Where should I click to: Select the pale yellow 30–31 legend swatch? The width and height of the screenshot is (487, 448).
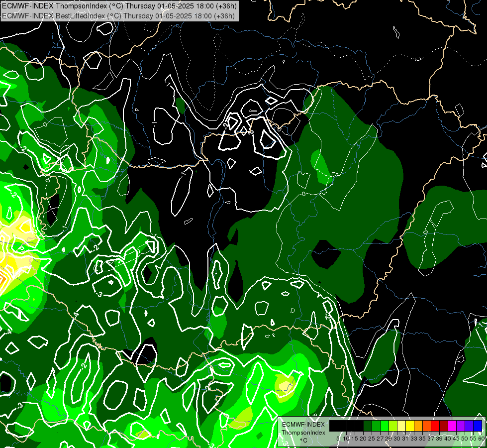[x=401, y=426]
